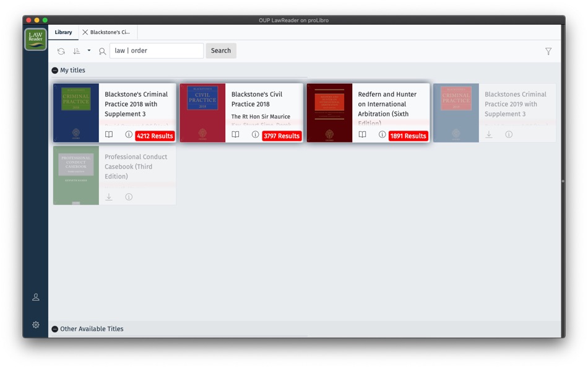The image size is (588, 368).
Task: Click Professional Conduct Casebook cover thumbnail
Action: coord(76,175)
